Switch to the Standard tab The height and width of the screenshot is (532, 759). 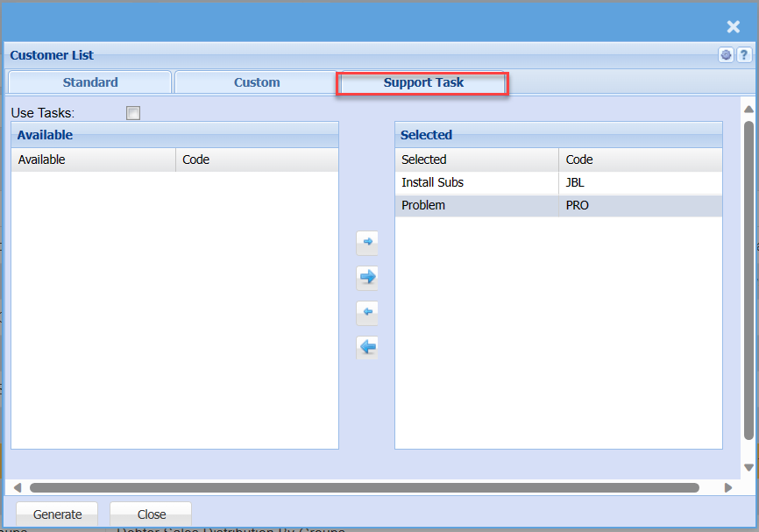(x=90, y=82)
